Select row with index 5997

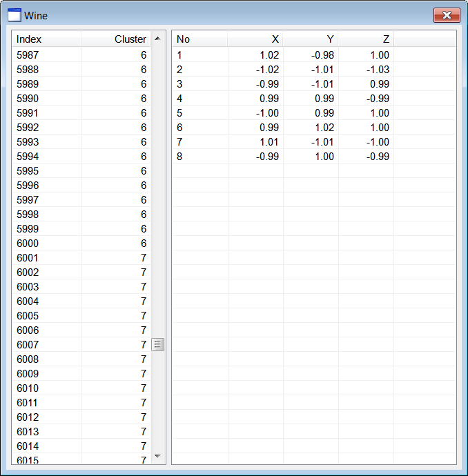[81, 200]
